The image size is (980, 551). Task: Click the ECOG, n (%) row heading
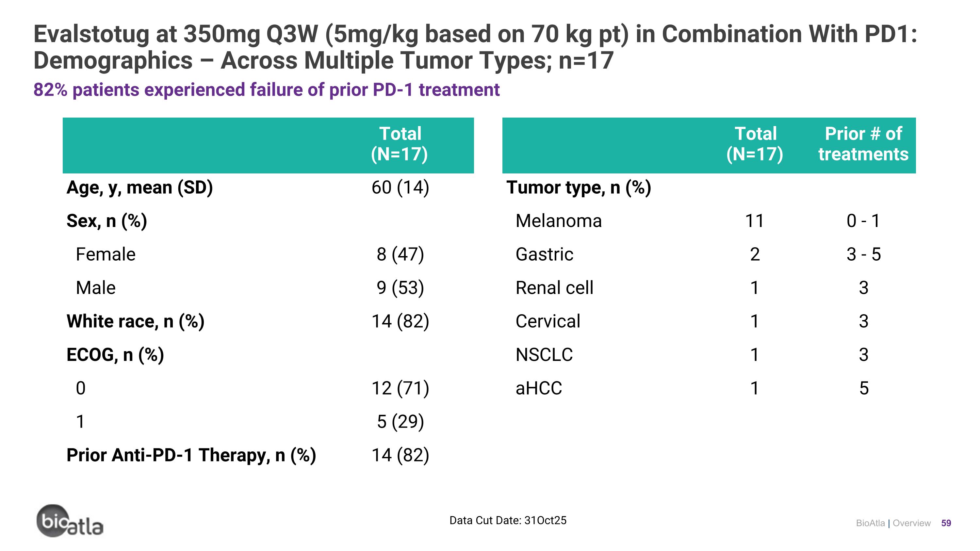[x=115, y=355]
